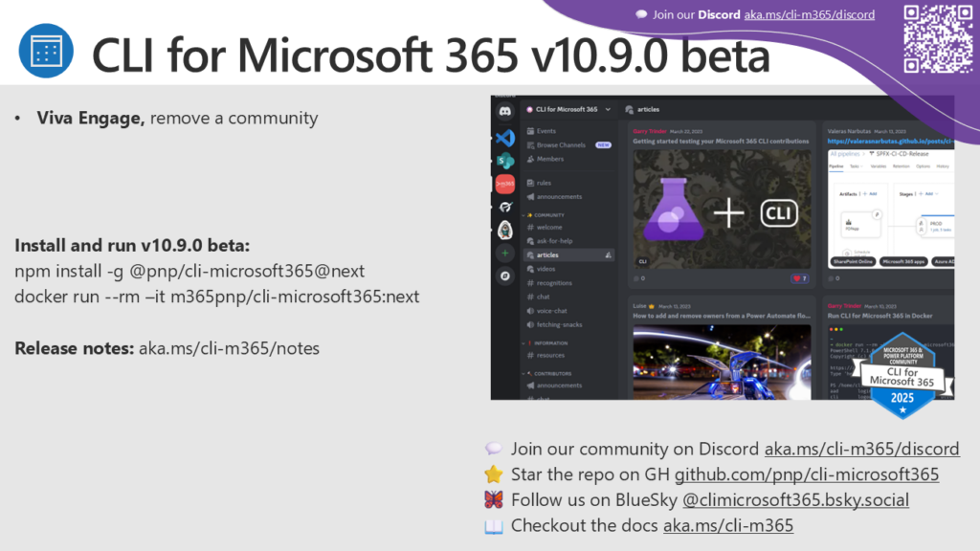The width and height of the screenshot is (980, 551).
Task: Select the SharePoint server icon
Action: click(x=505, y=161)
